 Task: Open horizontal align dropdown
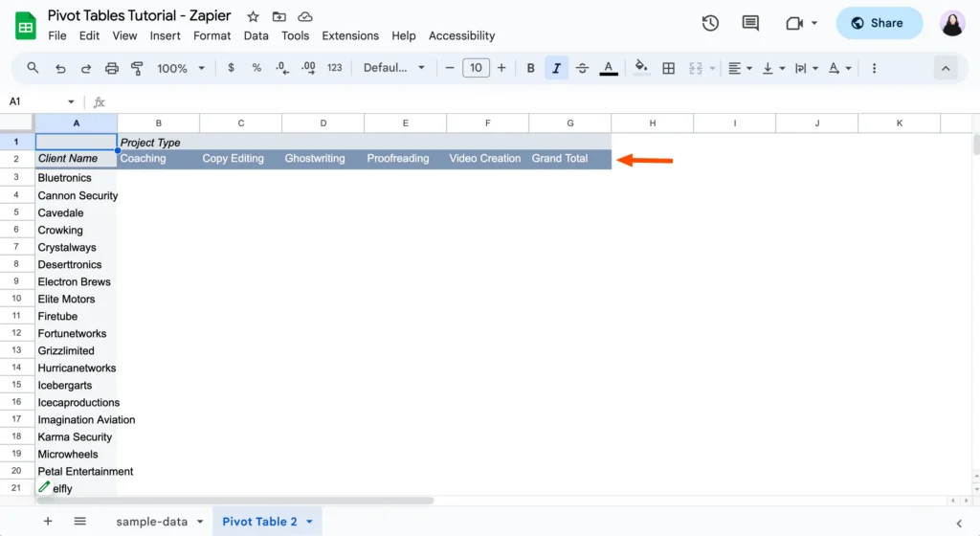(x=740, y=68)
